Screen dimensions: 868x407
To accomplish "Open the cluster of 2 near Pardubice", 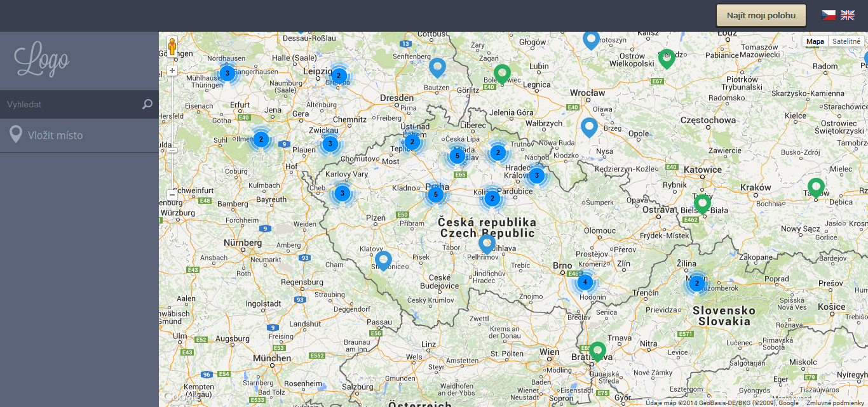I will click(491, 198).
